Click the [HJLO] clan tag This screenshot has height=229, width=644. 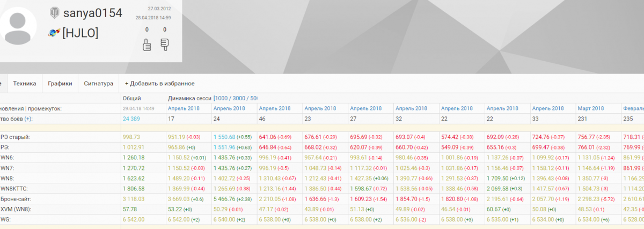tap(80, 33)
